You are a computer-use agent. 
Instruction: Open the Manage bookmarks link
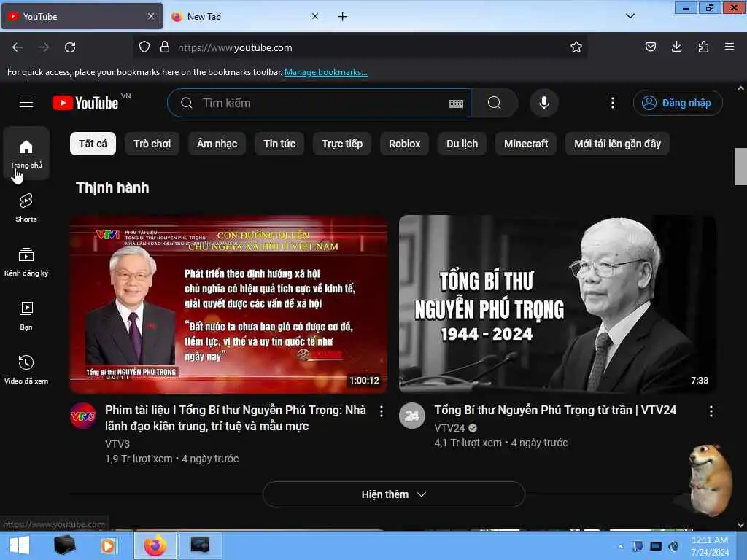tap(326, 72)
